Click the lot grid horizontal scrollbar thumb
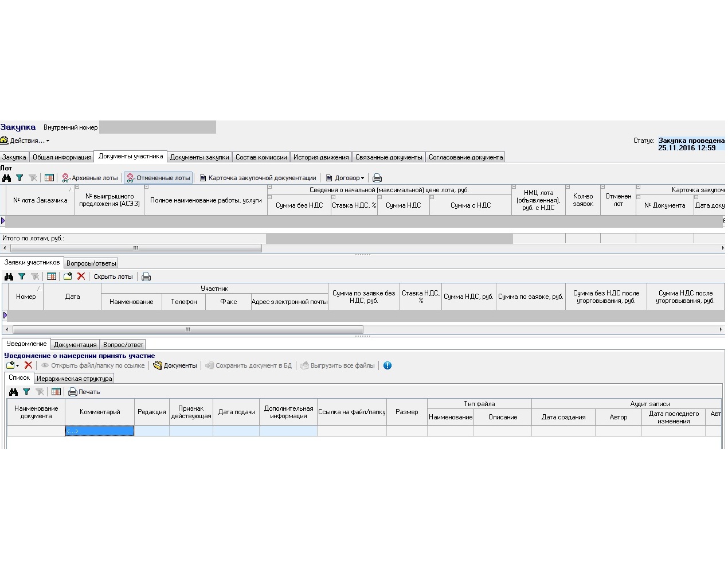The width and height of the screenshot is (728, 588). tap(136, 248)
